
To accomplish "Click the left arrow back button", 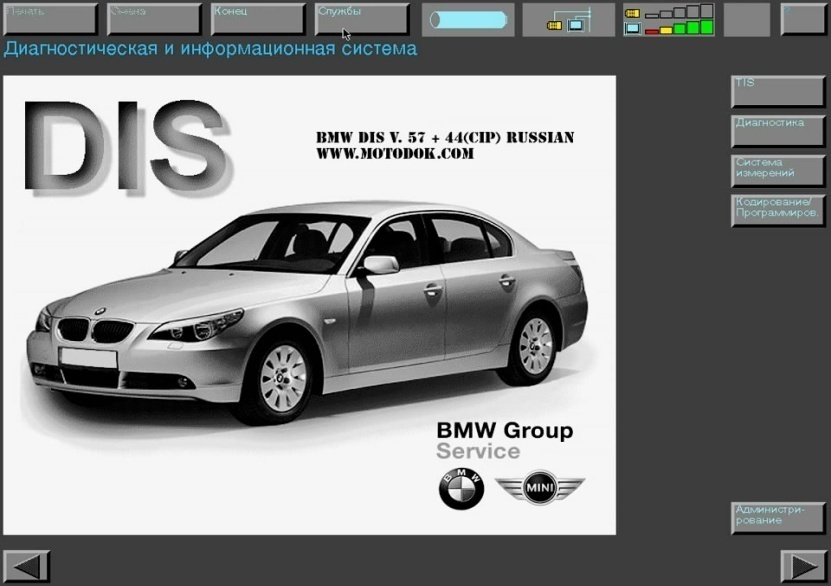I will point(26,567).
